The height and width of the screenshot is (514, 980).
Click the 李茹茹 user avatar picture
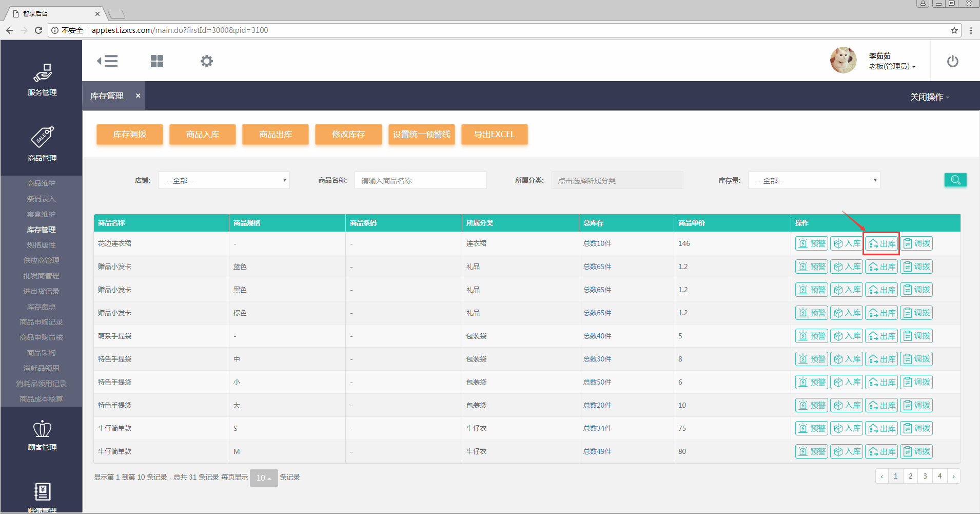[843, 60]
